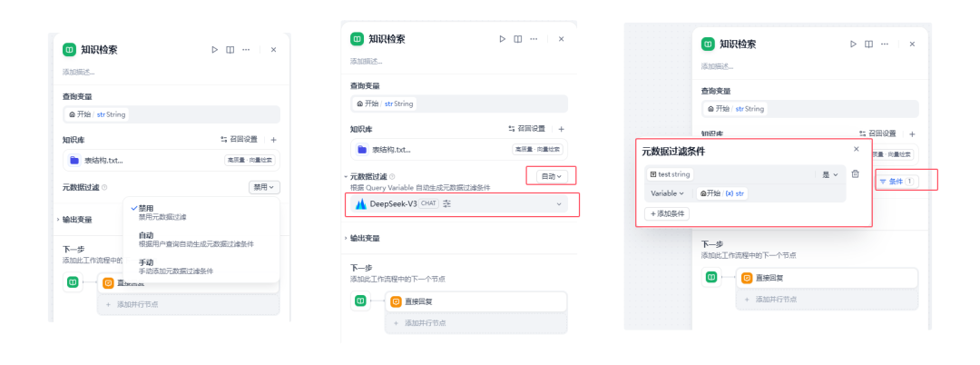The height and width of the screenshot is (365, 980).
Task: Click the orange 直接回复 icon in the middle panel
Action: tap(396, 301)
